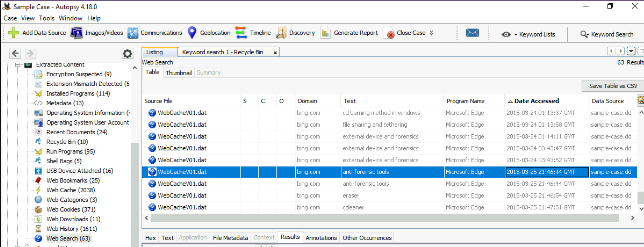644x247 pixels.
Task: Collapse the Extracted Content tree node
Action: point(18,65)
